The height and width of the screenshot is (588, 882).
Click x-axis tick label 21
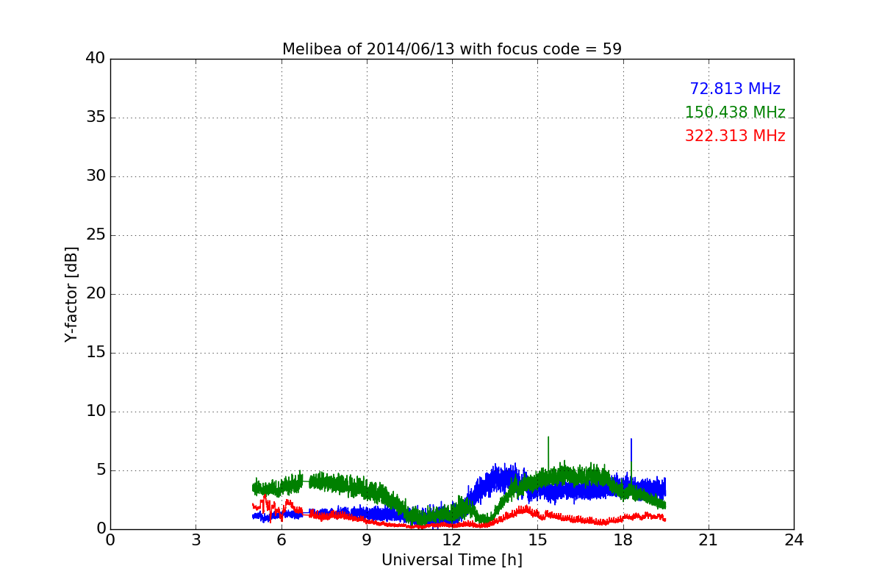coord(709,539)
